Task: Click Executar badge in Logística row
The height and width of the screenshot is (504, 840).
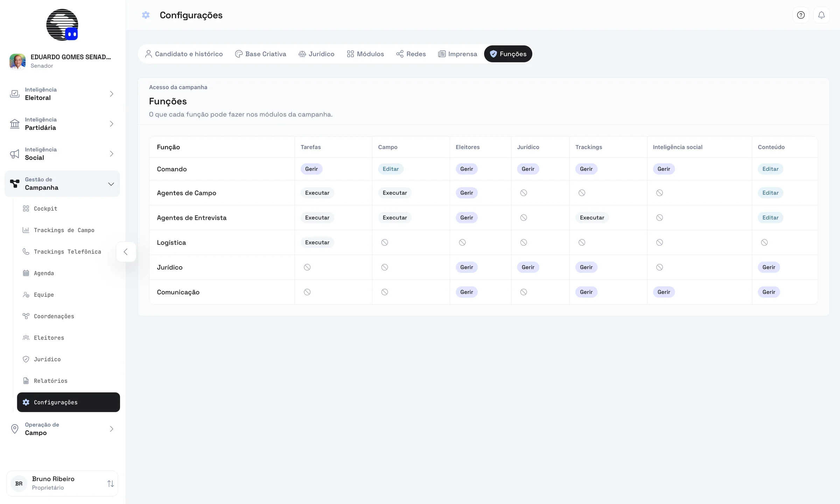Action: point(317,242)
